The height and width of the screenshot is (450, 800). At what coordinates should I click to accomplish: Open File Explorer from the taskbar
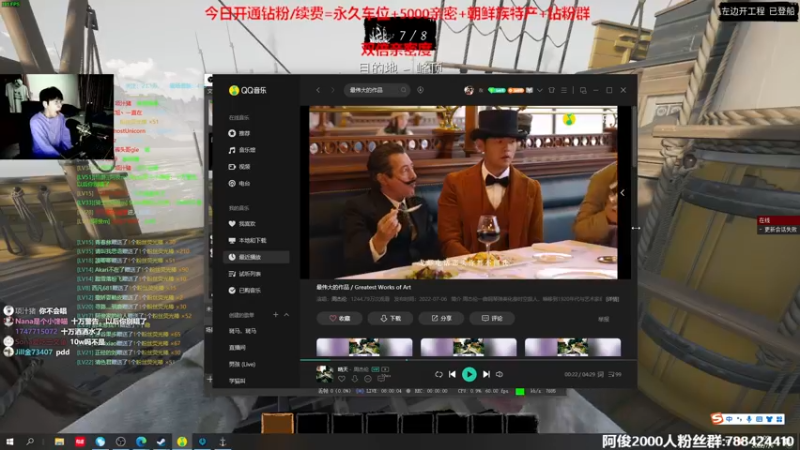click(x=60, y=442)
